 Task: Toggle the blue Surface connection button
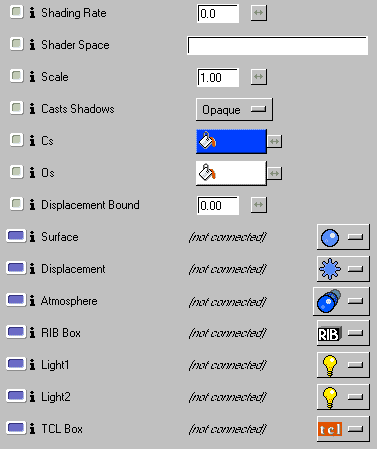16,236
